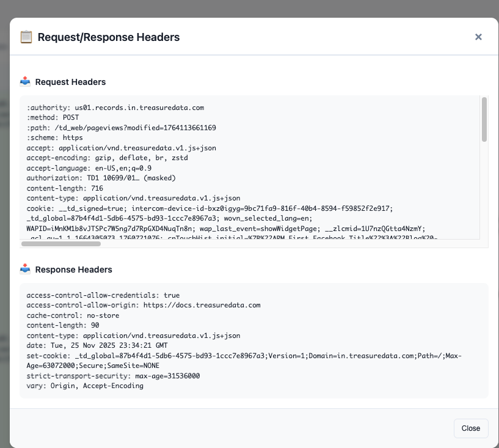Viewport: 499px width, 448px height.
Task: Click the strict-transport-security max-age line
Action: point(113,376)
